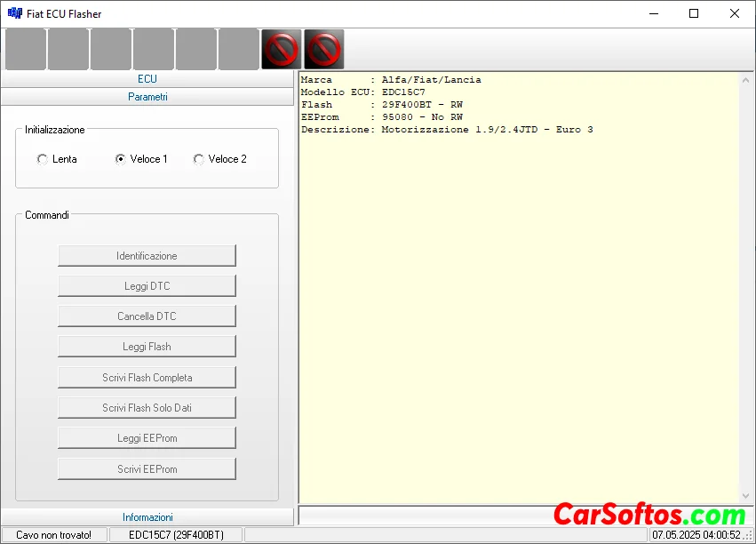Select the Lenta initialization option
The image size is (756, 544).
[x=43, y=159]
